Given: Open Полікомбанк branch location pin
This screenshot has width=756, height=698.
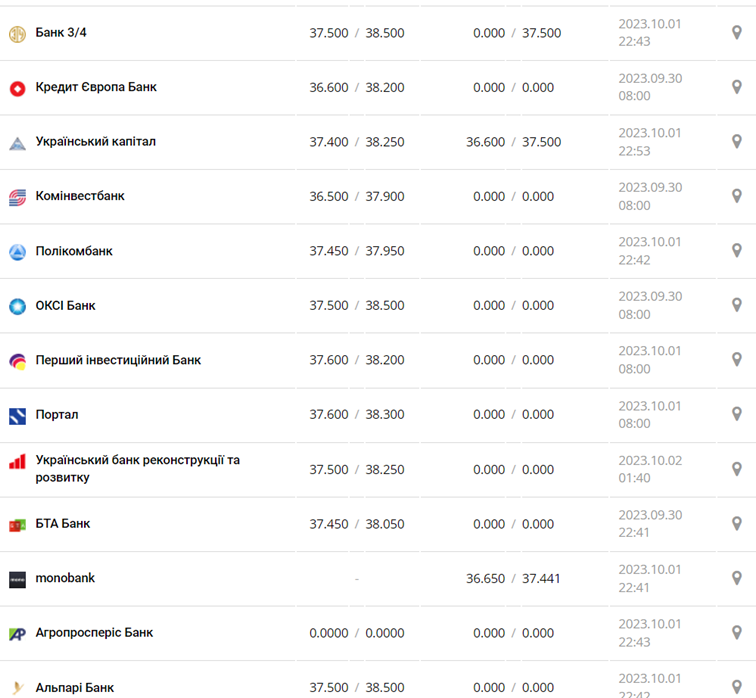Looking at the screenshot, I should coord(737,251).
